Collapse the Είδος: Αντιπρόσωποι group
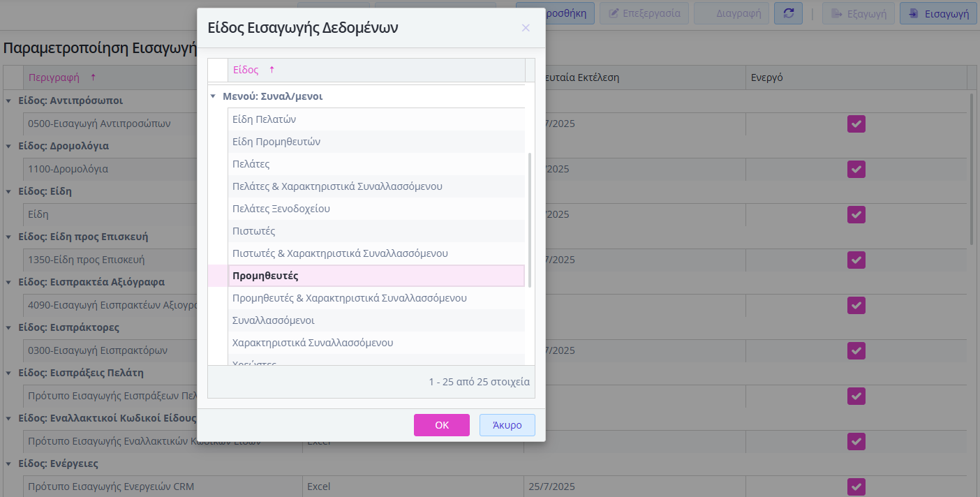 pyautogui.click(x=8, y=101)
